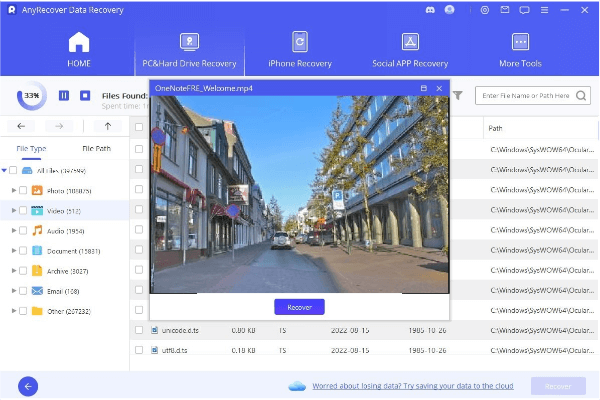Viewport: 600px width, 400px height.
Task: Select the PC&Hard Drive Recovery tab
Action: (x=188, y=50)
